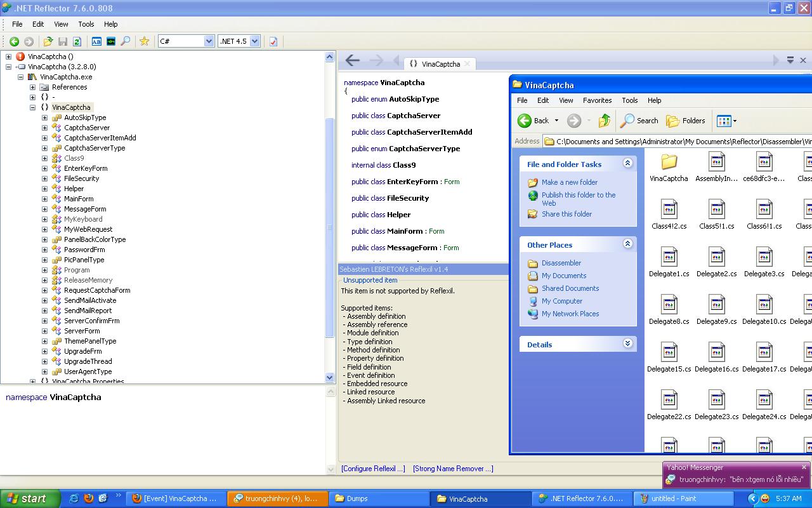This screenshot has height=508, width=812.
Task: Collapse the File and Folder Tasks panel
Action: (627, 163)
